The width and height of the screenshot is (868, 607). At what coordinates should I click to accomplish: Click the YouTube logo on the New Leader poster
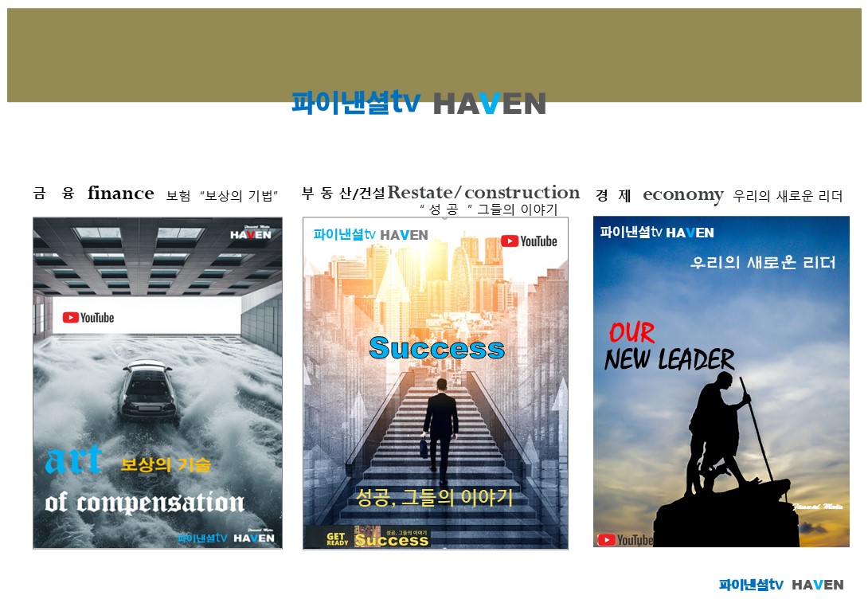tap(625, 540)
